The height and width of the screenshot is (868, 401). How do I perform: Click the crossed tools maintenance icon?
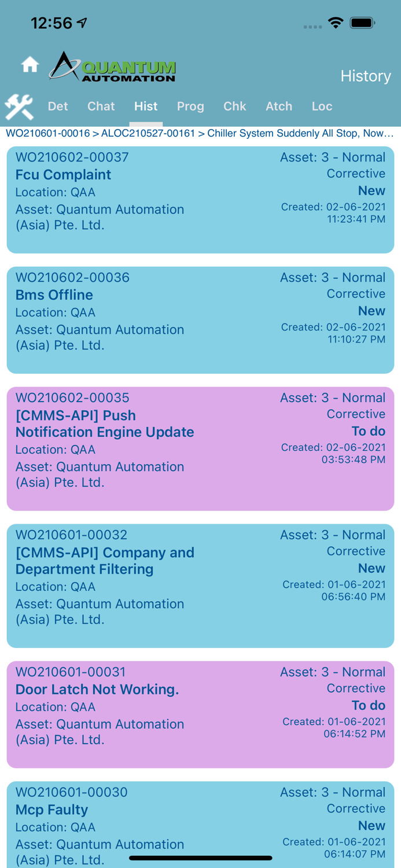[19, 106]
